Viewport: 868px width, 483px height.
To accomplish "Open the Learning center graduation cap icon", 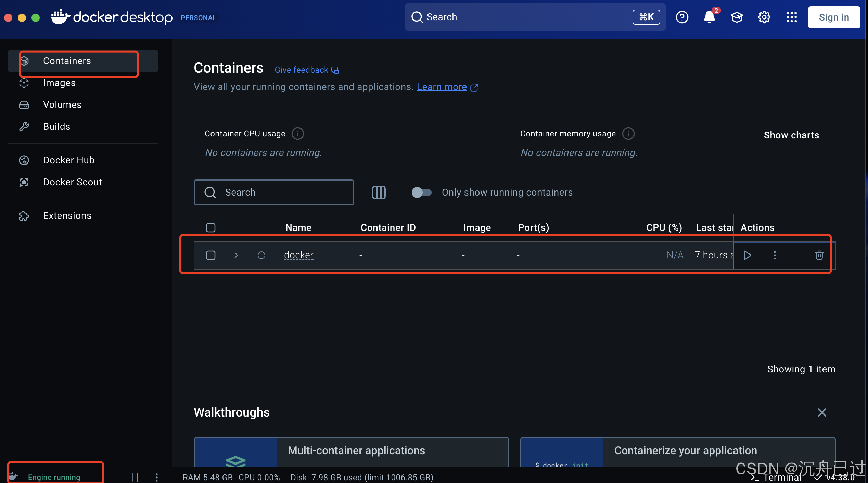I will pyautogui.click(x=737, y=17).
